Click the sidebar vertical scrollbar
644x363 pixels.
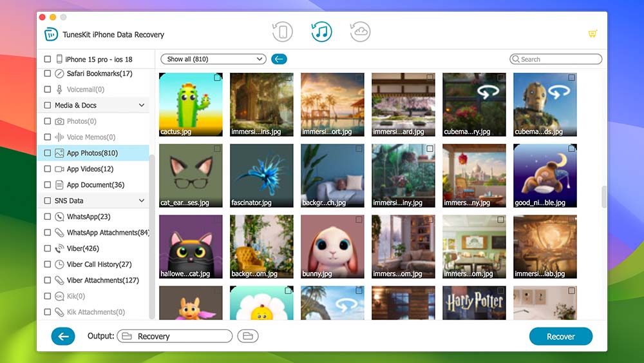151,237
